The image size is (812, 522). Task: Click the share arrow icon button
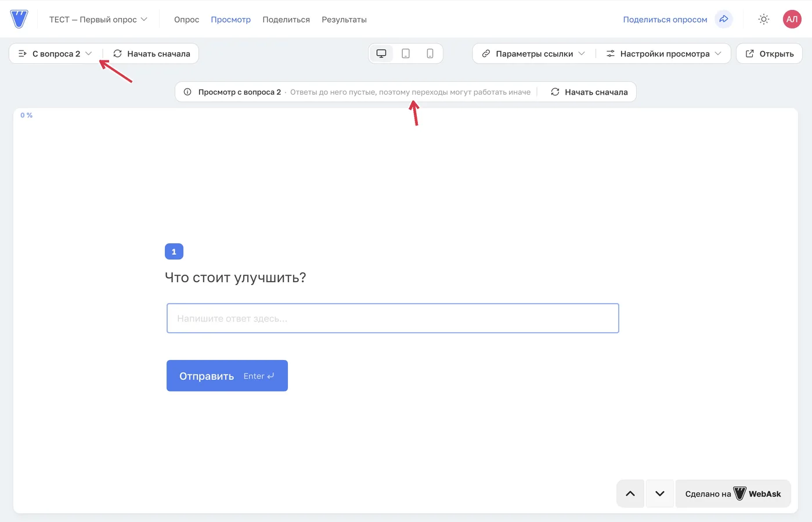(x=724, y=19)
